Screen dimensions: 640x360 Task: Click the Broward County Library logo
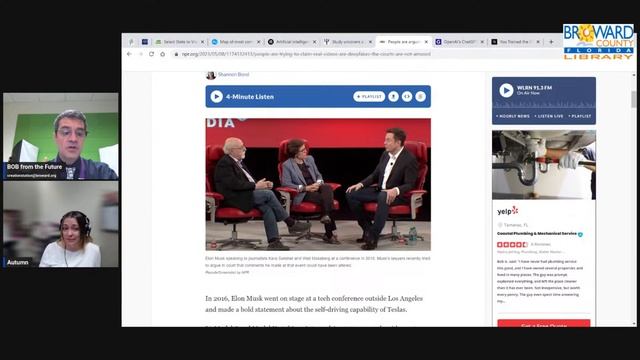tap(598, 42)
